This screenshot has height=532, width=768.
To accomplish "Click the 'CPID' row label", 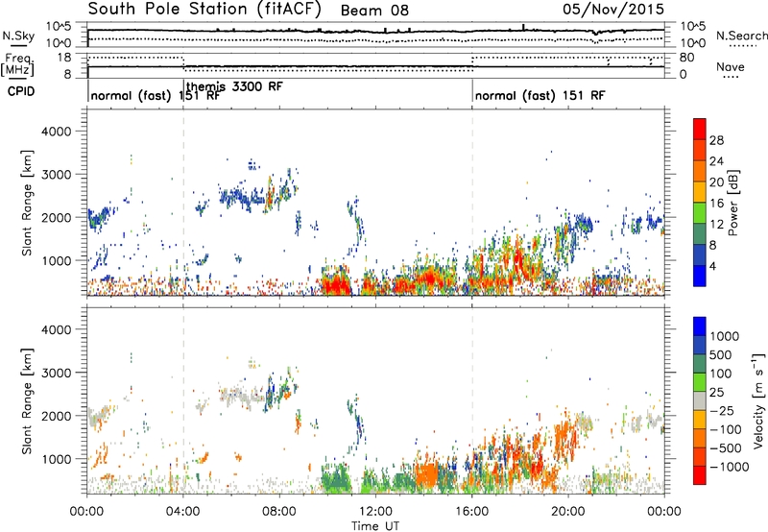I will point(20,91).
